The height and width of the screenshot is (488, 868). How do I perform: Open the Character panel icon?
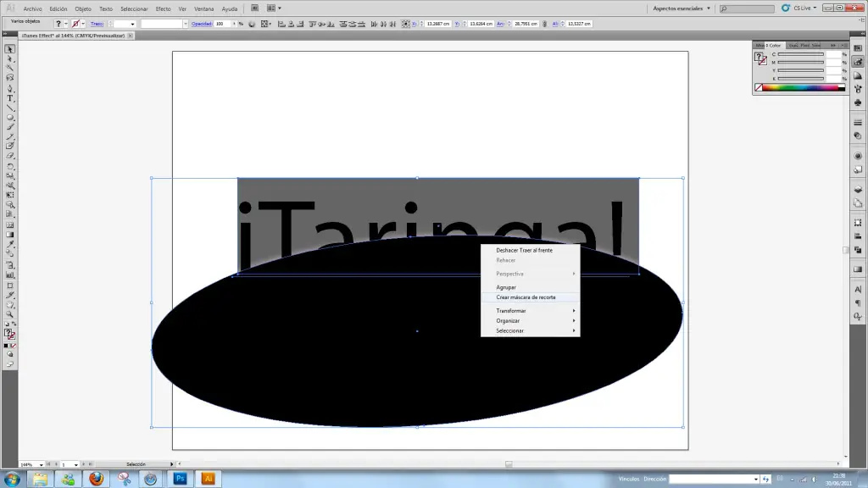tap(858, 290)
